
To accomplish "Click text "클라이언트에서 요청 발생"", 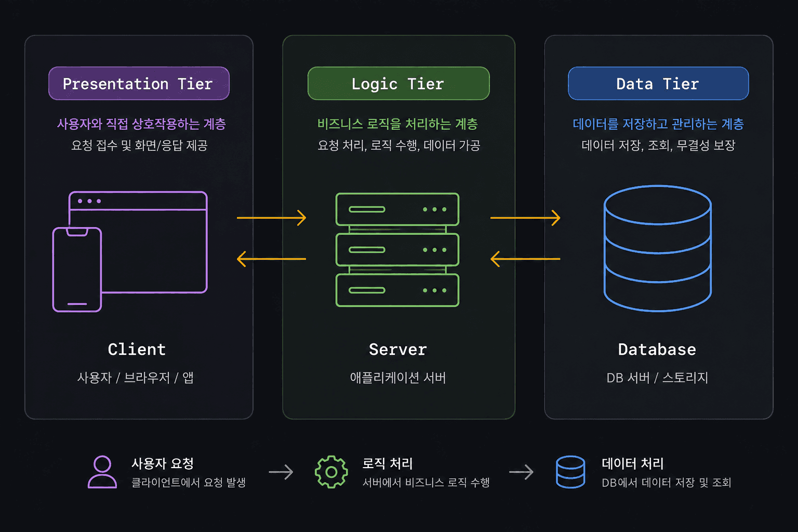I will 189,483.
